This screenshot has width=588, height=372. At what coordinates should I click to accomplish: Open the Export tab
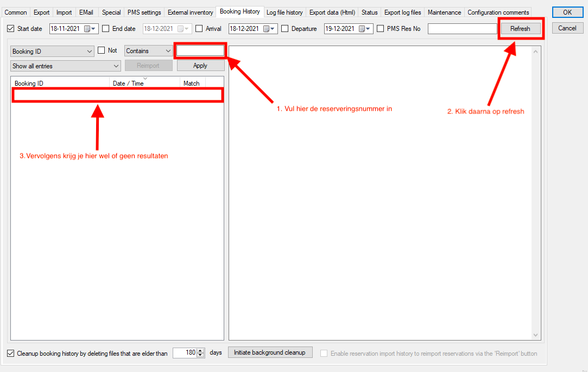click(x=42, y=12)
